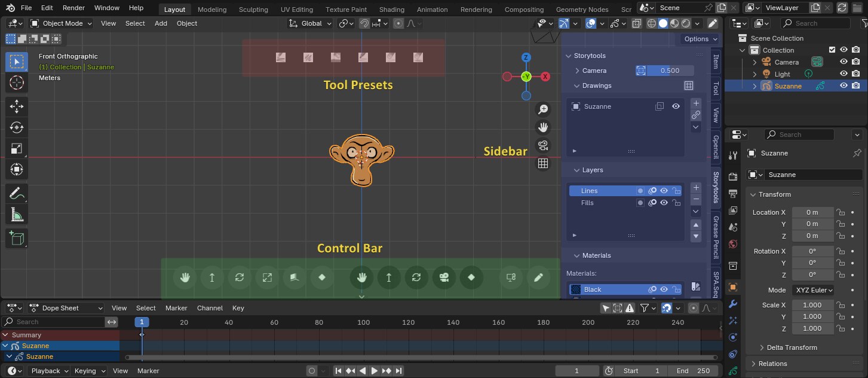Hide the Camera in outliner
This screenshot has width=868, height=378.
tap(844, 62)
